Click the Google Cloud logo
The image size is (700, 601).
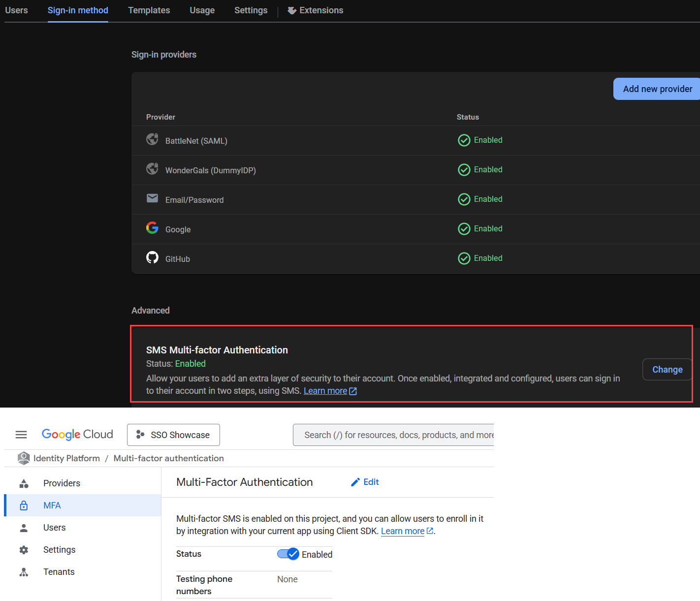(77, 434)
